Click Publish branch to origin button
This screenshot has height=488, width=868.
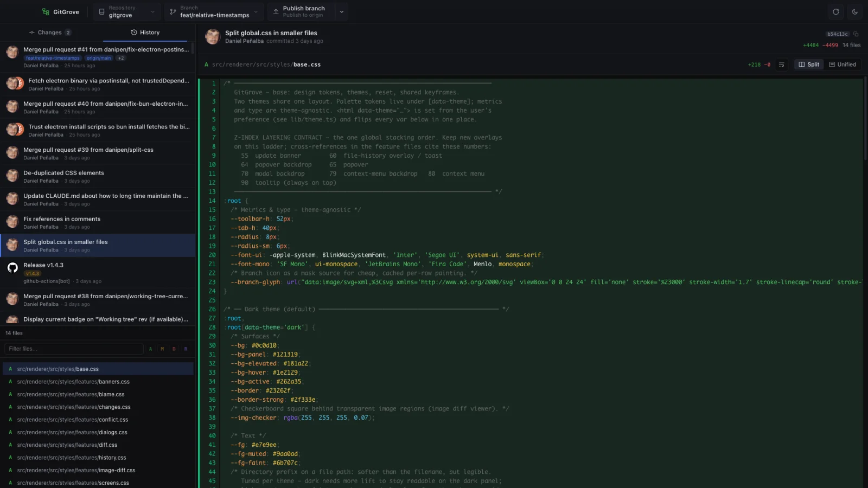tap(301, 11)
